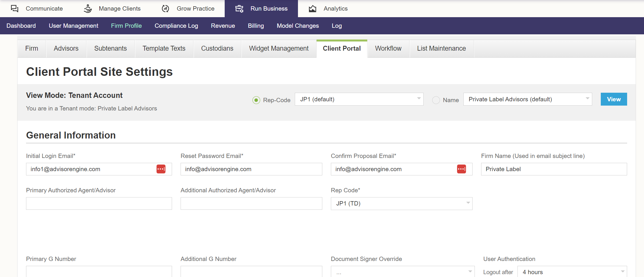Open the JP1 (default) rep-code dropdown
Image resolution: width=644 pixels, height=277 pixels.
coord(359,99)
